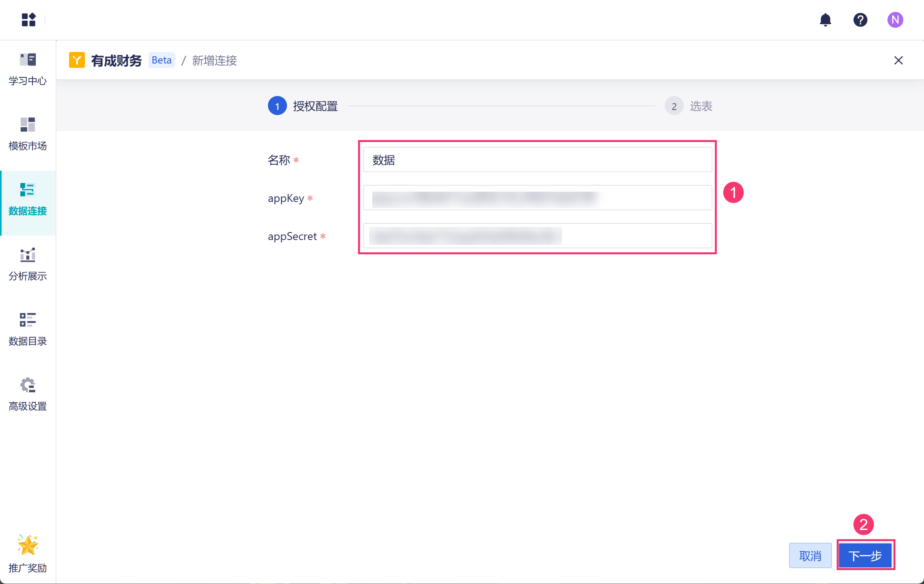Select step 2 选表
Screen dimensions: 924x584
pos(689,106)
